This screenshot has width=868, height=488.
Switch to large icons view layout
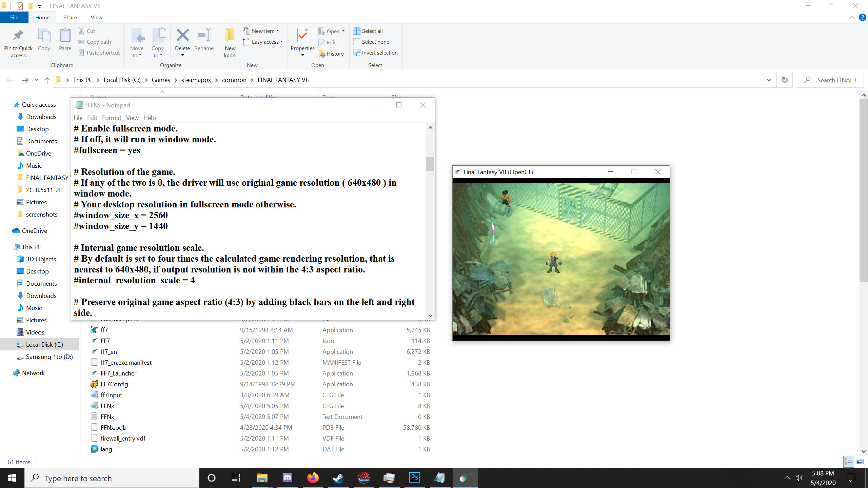(860, 462)
